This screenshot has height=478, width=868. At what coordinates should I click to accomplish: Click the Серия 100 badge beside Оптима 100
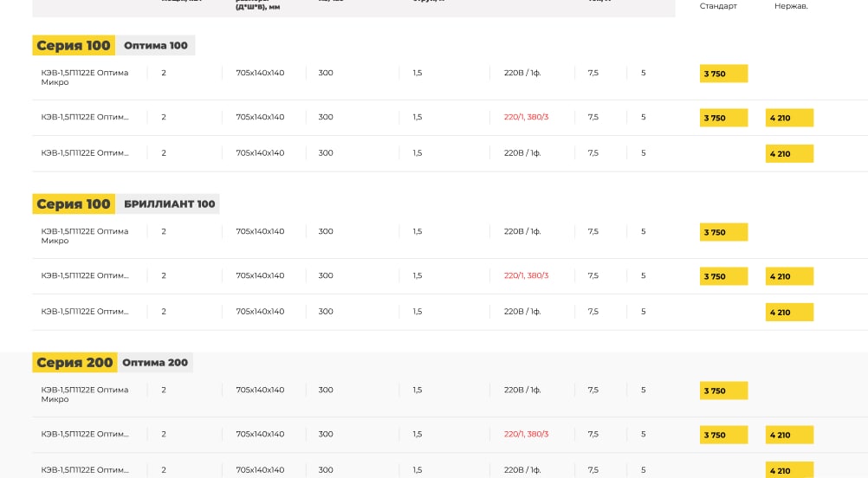coord(74,45)
